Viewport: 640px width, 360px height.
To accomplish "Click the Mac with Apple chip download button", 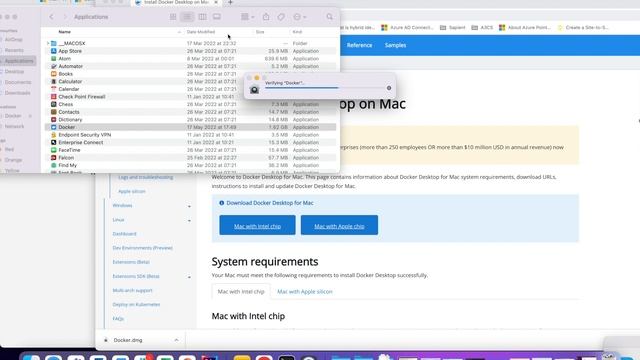I will pyautogui.click(x=339, y=225).
